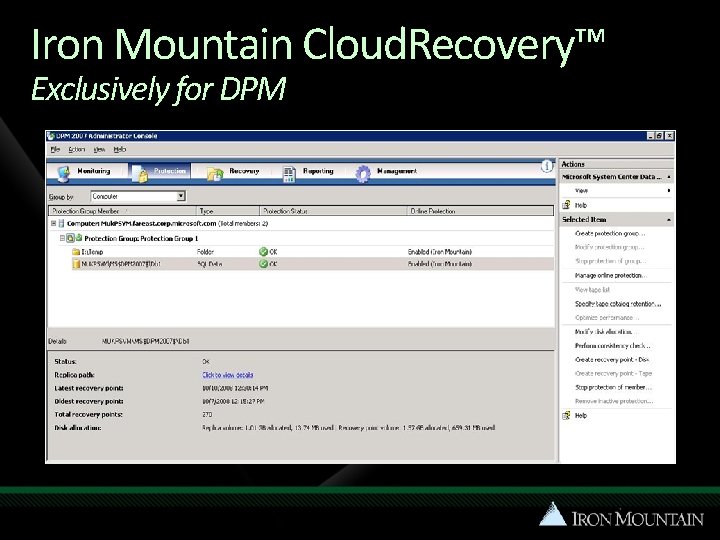
Task: Click the Latest recovery point date value
Action: pos(235,388)
